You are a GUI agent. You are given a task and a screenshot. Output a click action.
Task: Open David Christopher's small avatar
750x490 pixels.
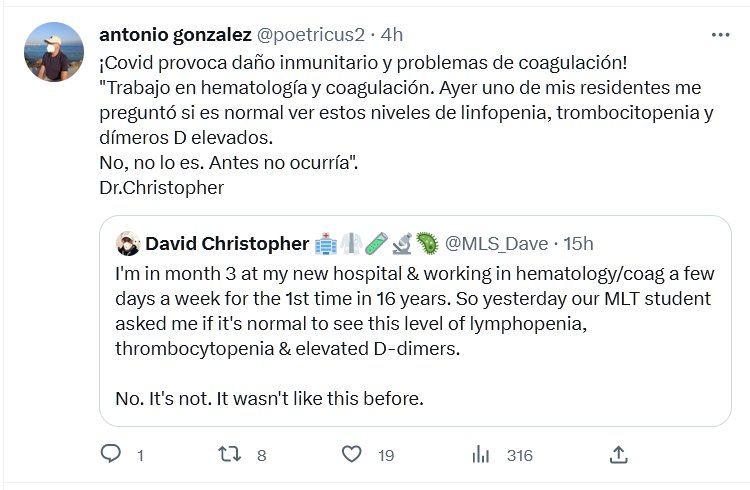[x=127, y=244]
